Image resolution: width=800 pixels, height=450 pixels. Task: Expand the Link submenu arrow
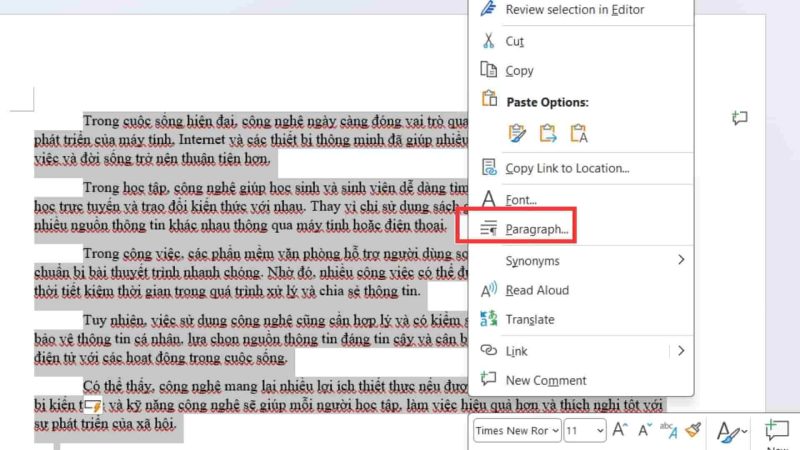[x=681, y=351]
